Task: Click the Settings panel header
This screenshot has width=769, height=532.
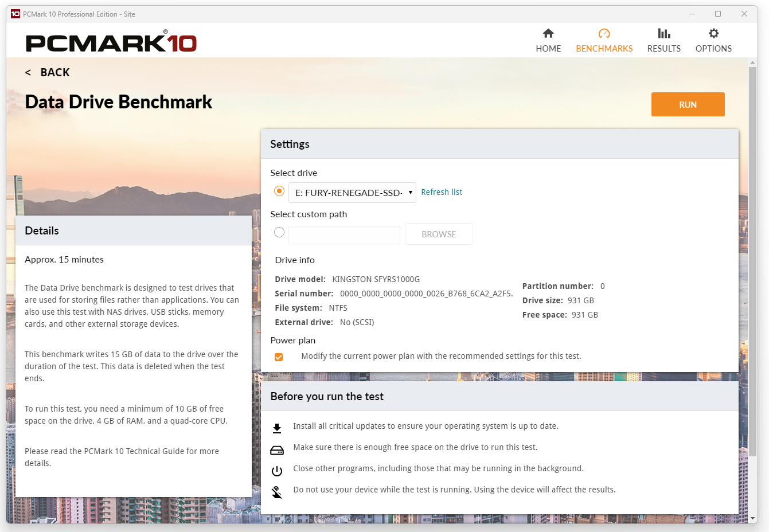Action: [499, 144]
